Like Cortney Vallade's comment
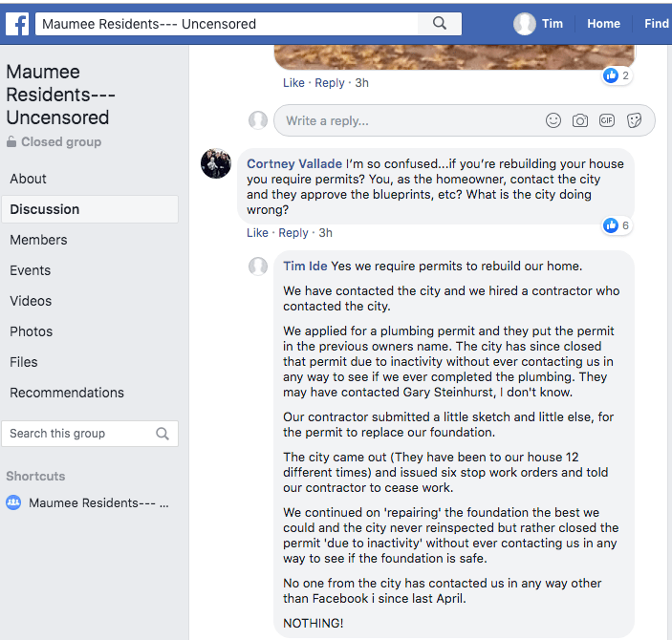 click(x=257, y=233)
